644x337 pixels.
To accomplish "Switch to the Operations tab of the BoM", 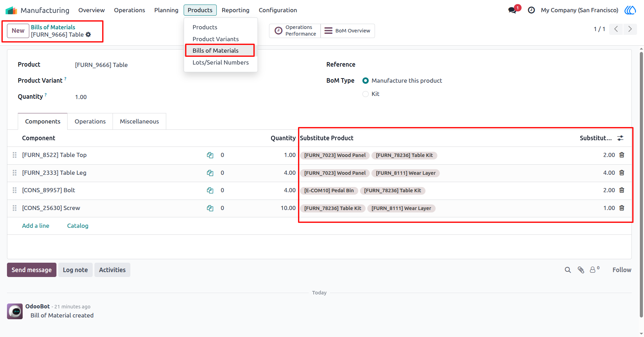I will tap(90, 121).
